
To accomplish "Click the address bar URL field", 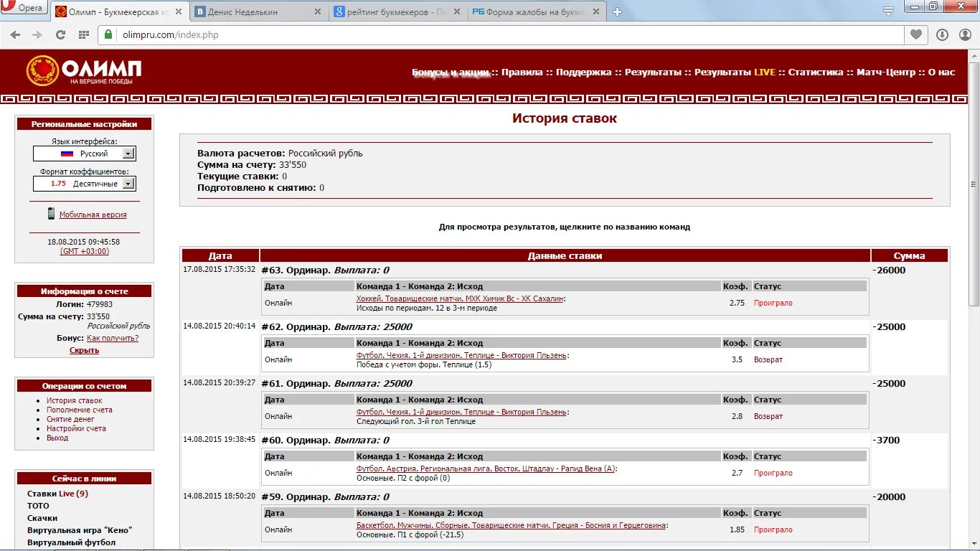I will tap(502, 34).
